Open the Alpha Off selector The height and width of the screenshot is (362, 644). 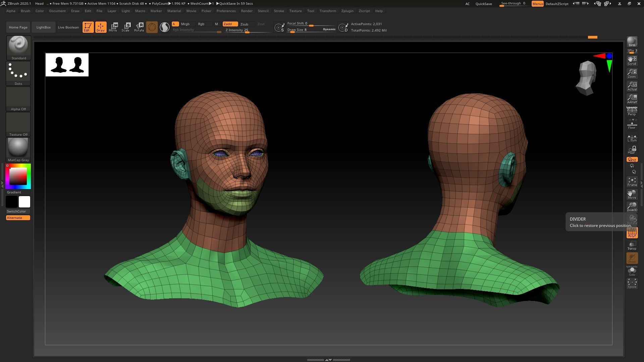18,99
